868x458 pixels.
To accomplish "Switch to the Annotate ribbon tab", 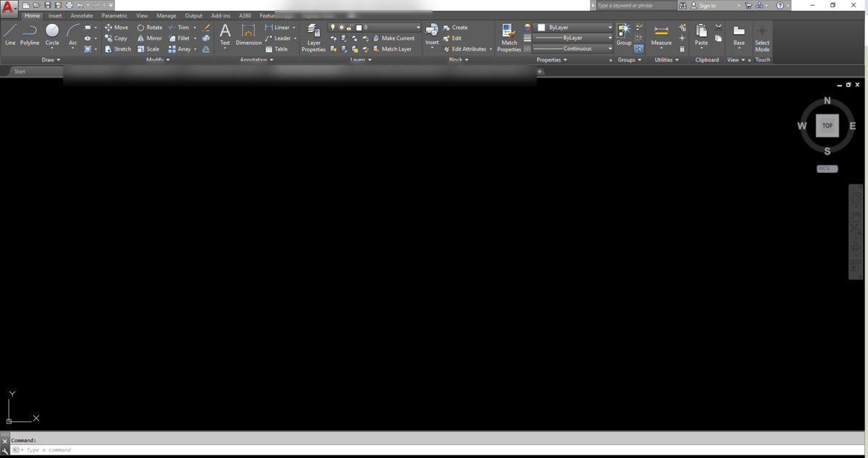I will point(82,15).
